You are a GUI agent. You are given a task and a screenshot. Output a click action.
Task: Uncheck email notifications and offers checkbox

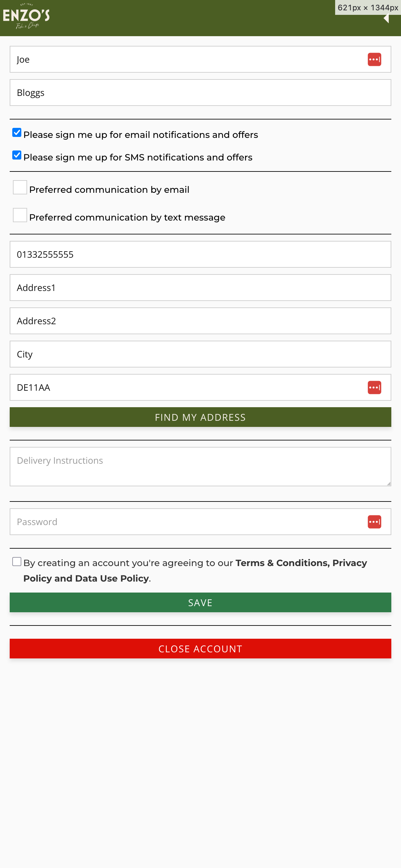tap(17, 132)
